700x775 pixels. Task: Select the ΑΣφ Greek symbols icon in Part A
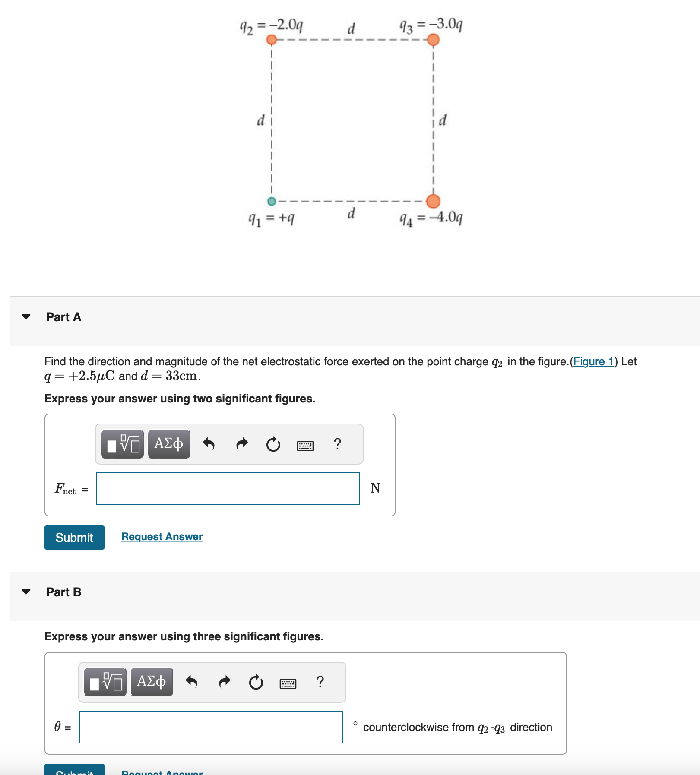pyautogui.click(x=169, y=444)
